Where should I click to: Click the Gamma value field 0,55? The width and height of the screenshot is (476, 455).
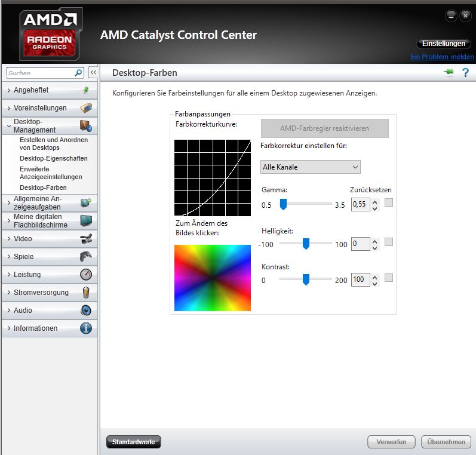tap(360, 204)
